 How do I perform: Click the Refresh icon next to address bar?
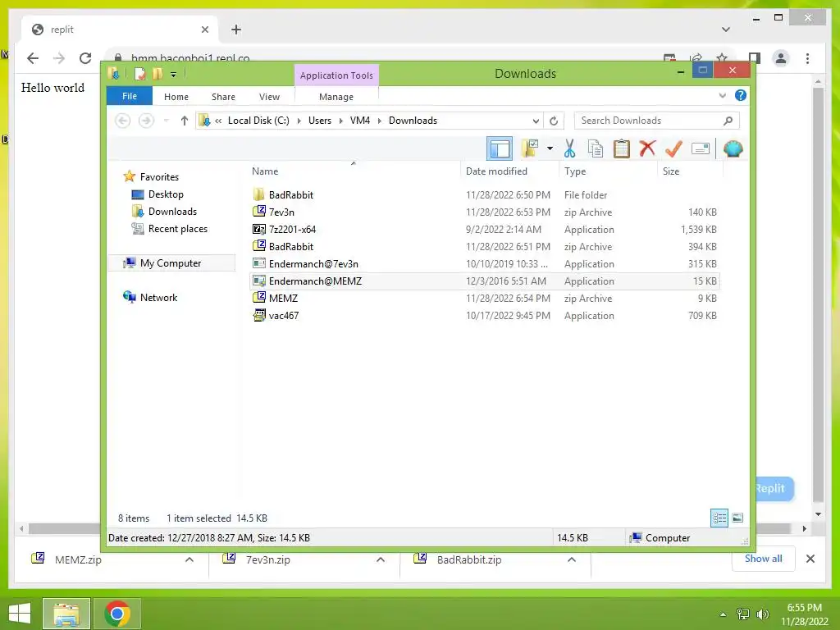tap(554, 121)
